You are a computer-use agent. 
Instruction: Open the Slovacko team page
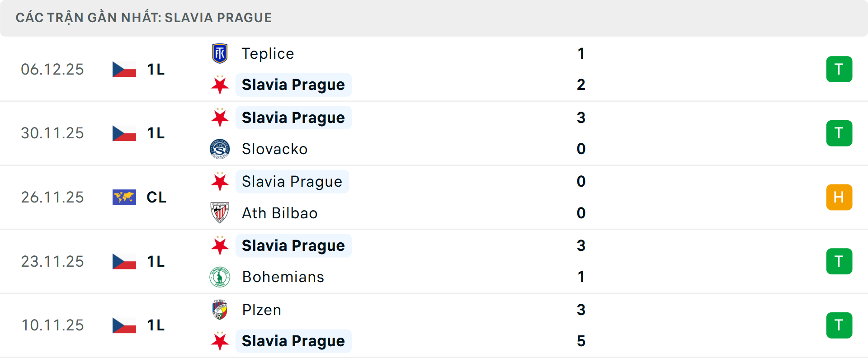click(x=274, y=149)
